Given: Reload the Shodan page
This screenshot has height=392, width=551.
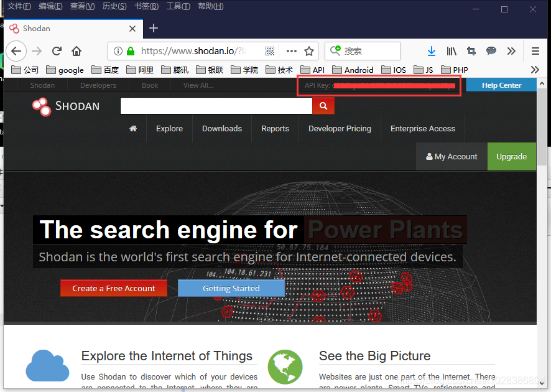Looking at the screenshot, I should tap(57, 51).
